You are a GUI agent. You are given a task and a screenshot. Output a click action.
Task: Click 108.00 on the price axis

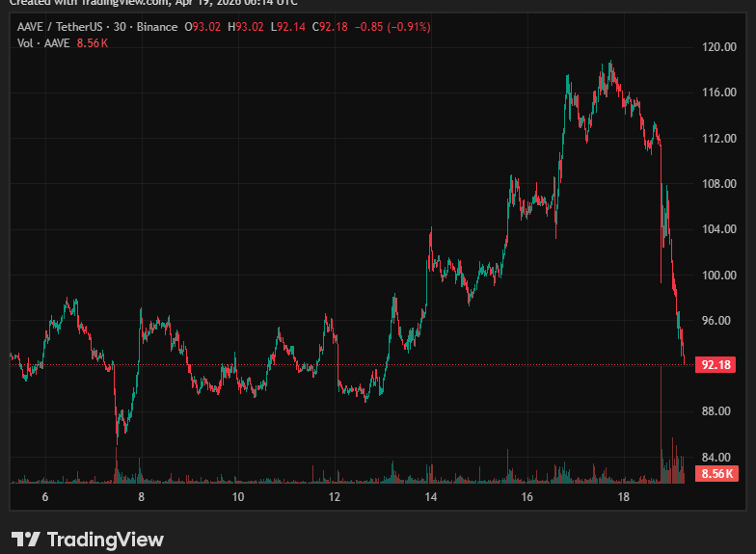click(x=719, y=183)
